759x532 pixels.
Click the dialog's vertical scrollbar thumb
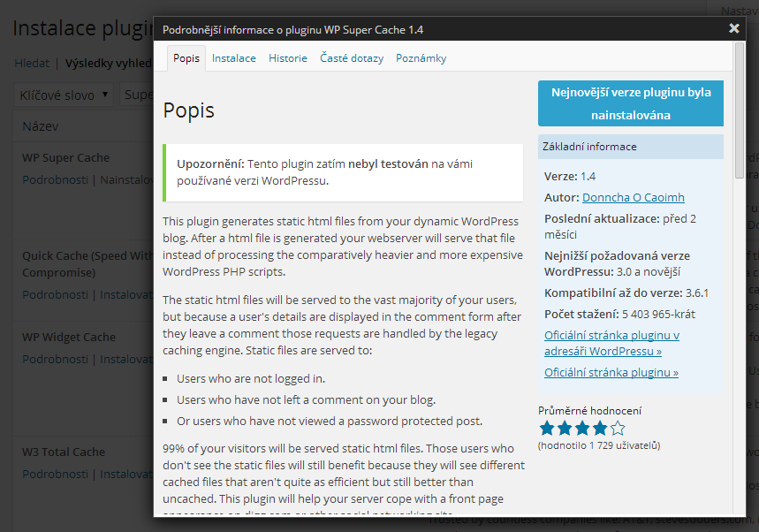point(739,110)
